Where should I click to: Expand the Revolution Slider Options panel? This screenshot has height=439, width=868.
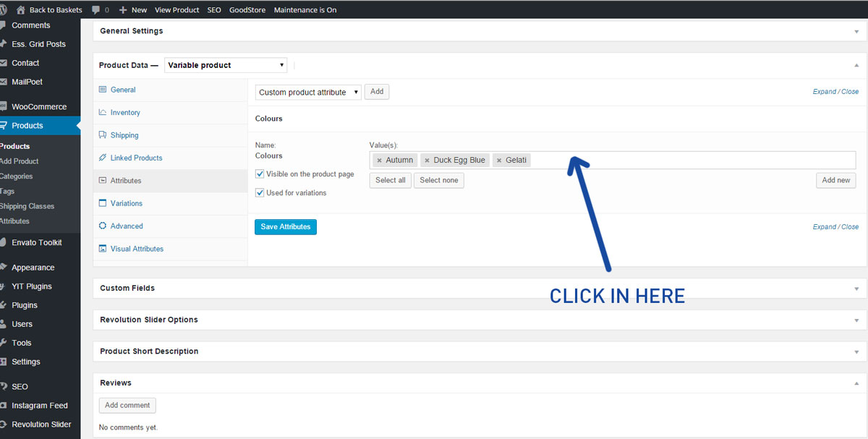click(x=856, y=320)
